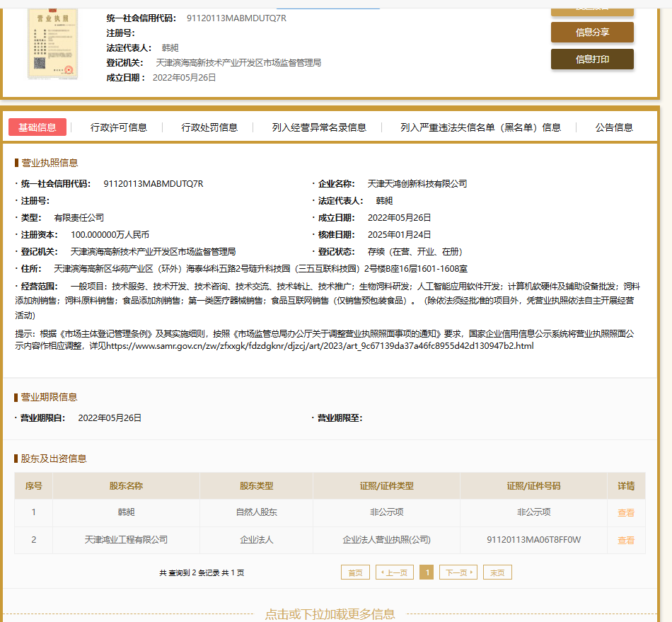Viewport: 672px width, 622px height.
Task: Click 查看 link for 天津鸿业工程有限公司
Action: pos(626,540)
